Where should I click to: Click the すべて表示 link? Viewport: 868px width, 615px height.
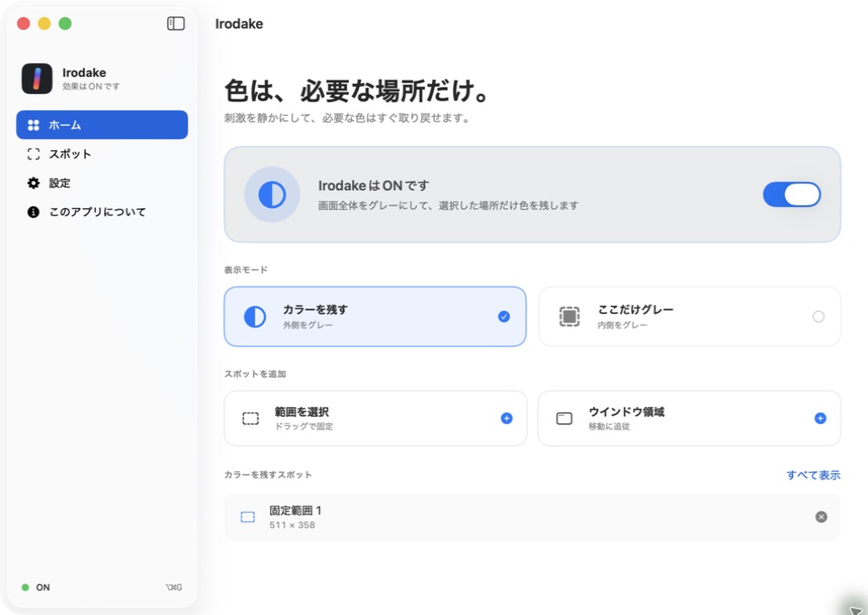(x=813, y=475)
